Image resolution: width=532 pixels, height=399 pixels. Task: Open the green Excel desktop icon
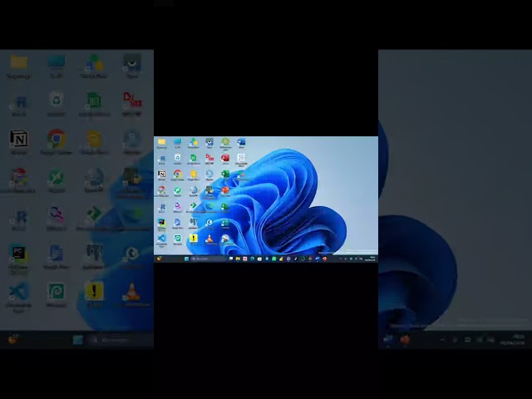point(225,175)
